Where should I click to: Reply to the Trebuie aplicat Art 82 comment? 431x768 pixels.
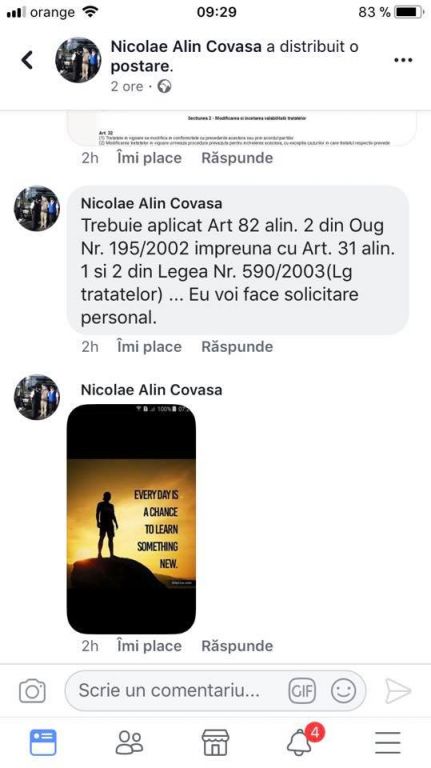click(x=237, y=347)
